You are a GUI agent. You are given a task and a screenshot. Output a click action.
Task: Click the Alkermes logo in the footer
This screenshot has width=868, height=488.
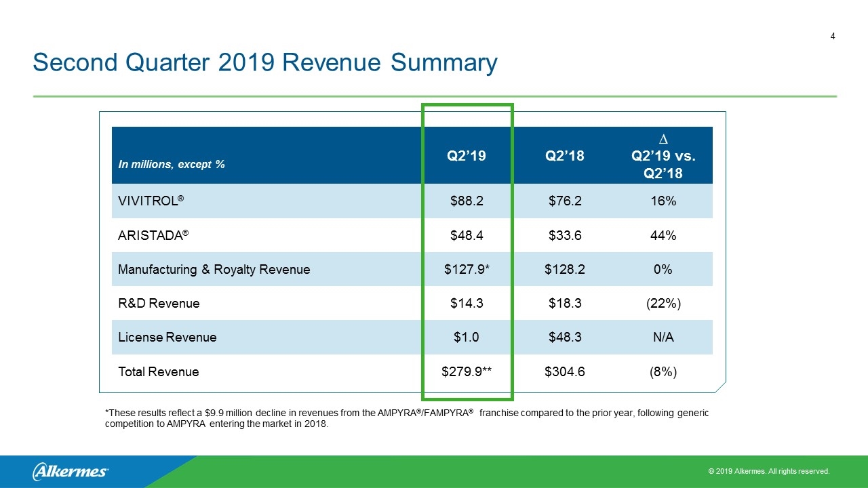pyautogui.click(x=71, y=471)
